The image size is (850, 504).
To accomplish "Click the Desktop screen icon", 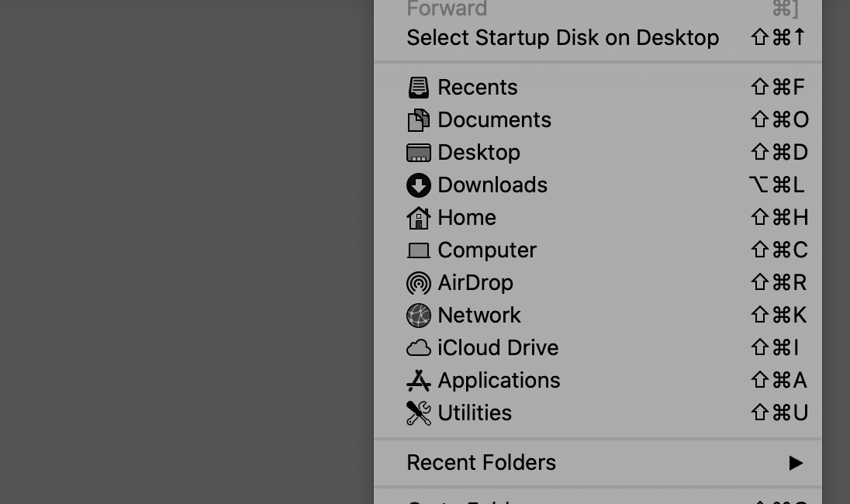I will (x=419, y=153).
